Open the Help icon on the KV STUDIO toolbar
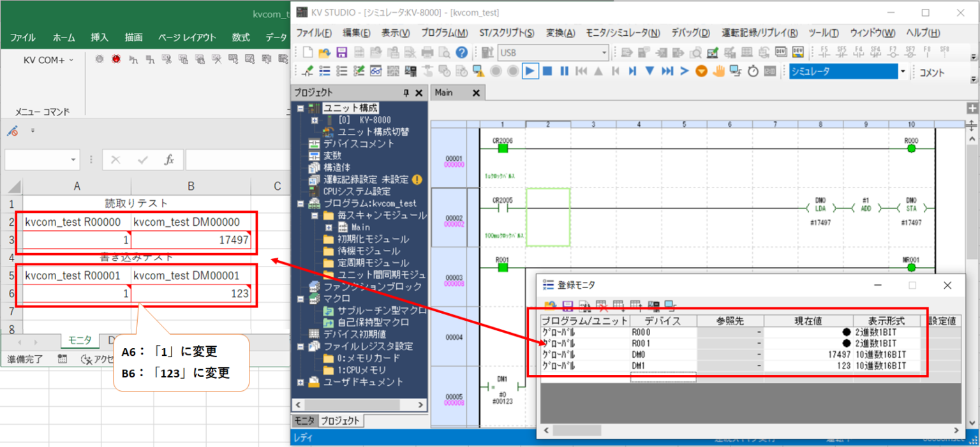The height and width of the screenshot is (447, 980). tap(461, 52)
